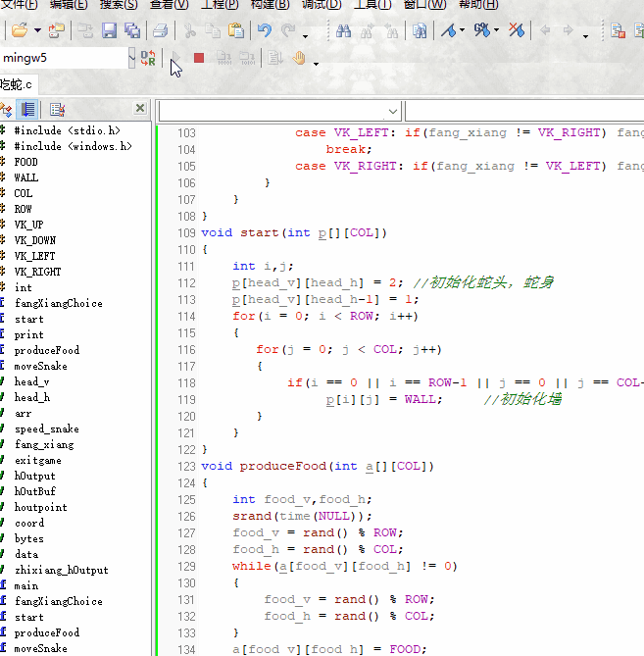Open the 构建(B) menu
The width and height of the screenshot is (644, 656).
(x=270, y=5)
